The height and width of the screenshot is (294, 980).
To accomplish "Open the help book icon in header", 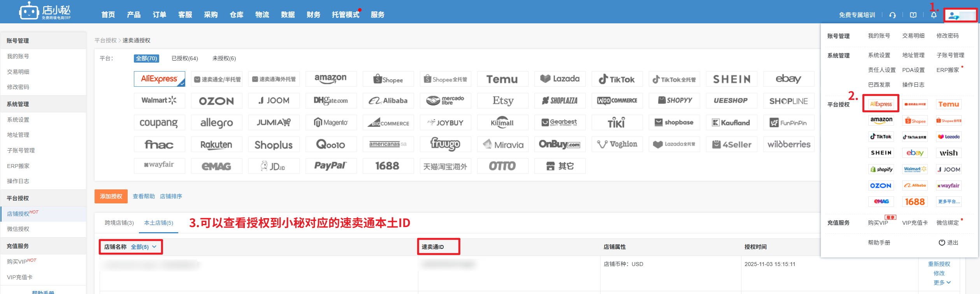I will coord(913,15).
